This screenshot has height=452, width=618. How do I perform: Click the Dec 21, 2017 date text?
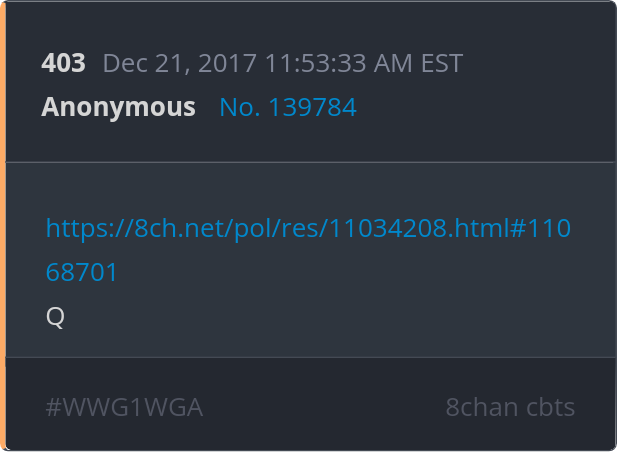click(x=180, y=63)
